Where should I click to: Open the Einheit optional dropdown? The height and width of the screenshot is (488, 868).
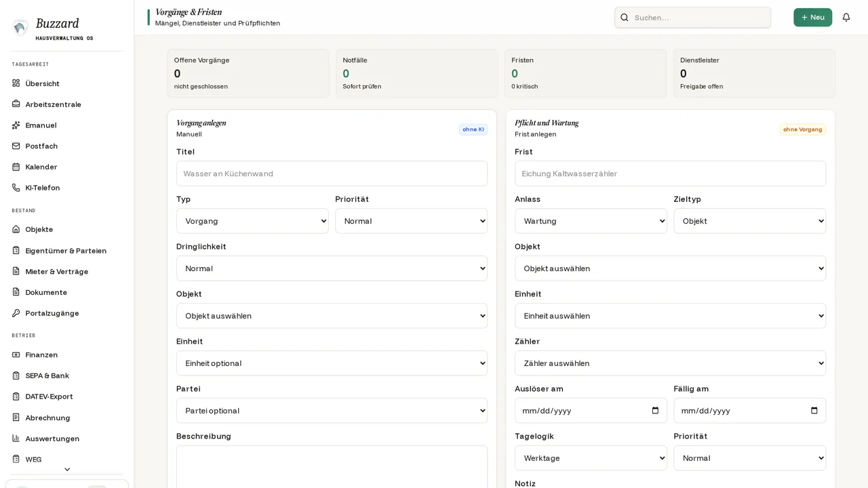332,363
